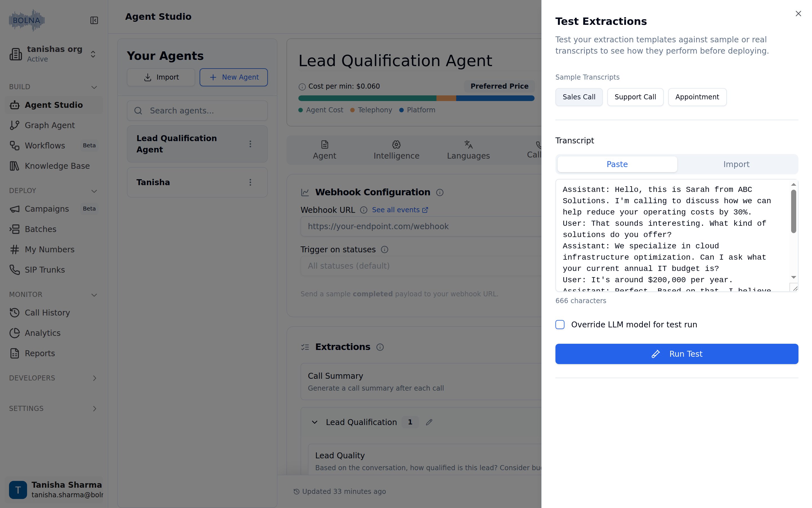Collapse the BUILD section

pyautogui.click(x=94, y=87)
